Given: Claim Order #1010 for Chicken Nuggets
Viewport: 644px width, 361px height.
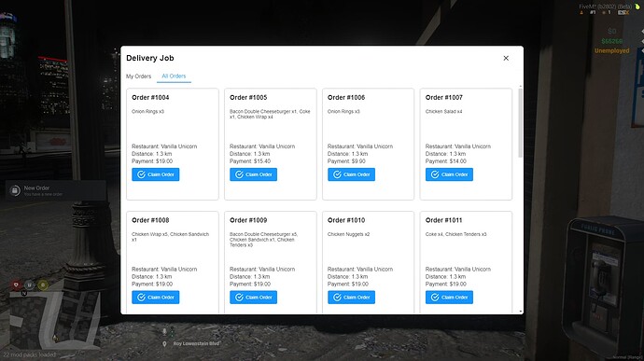Looking at the screenshot, I should (x=351, y=298).
